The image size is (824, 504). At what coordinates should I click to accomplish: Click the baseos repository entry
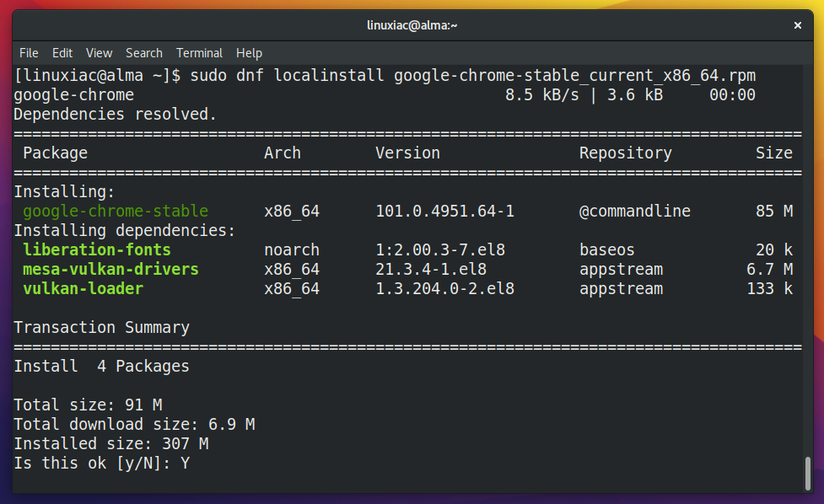[607, 250]
